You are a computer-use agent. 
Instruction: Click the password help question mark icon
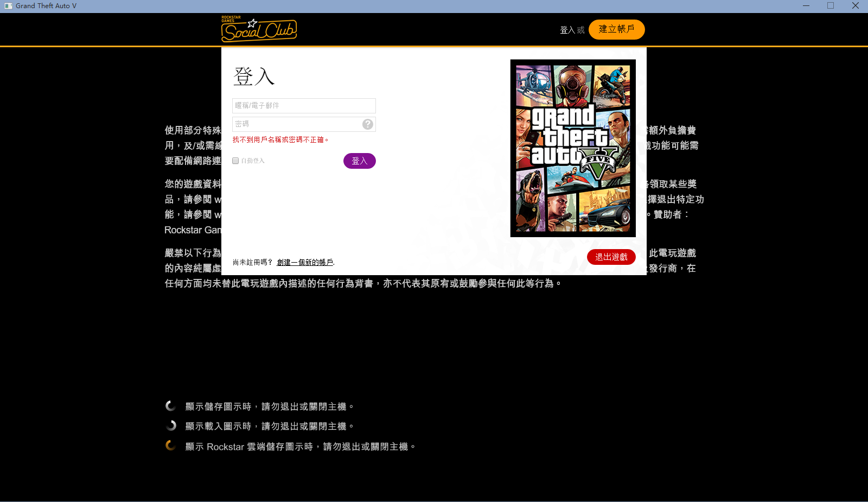[368, 124]
